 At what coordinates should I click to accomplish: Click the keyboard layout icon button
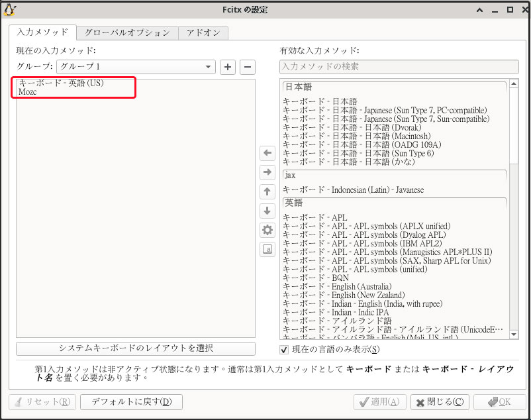tap(267, 250)
